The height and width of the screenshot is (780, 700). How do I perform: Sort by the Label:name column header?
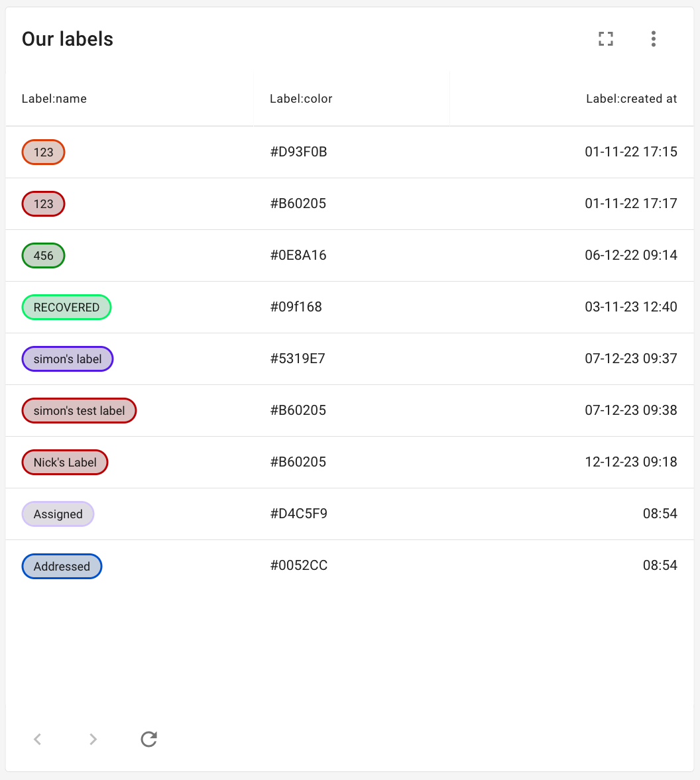click(54, 99)
